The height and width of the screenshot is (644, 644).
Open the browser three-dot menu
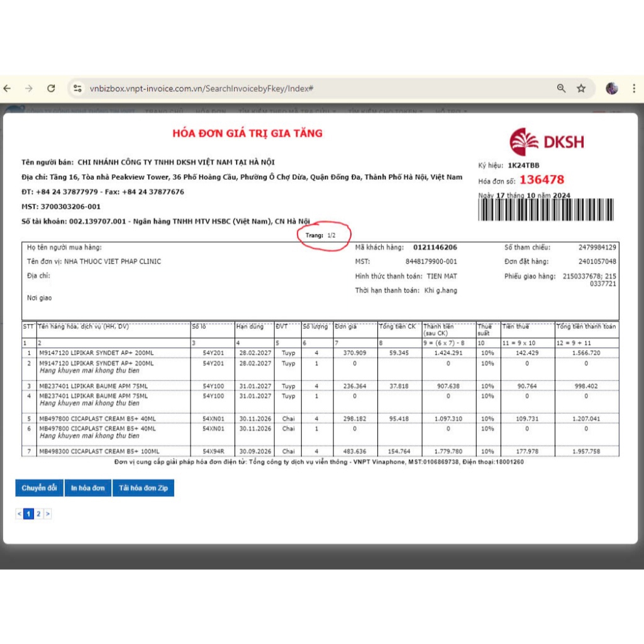[x=635, y=89]
